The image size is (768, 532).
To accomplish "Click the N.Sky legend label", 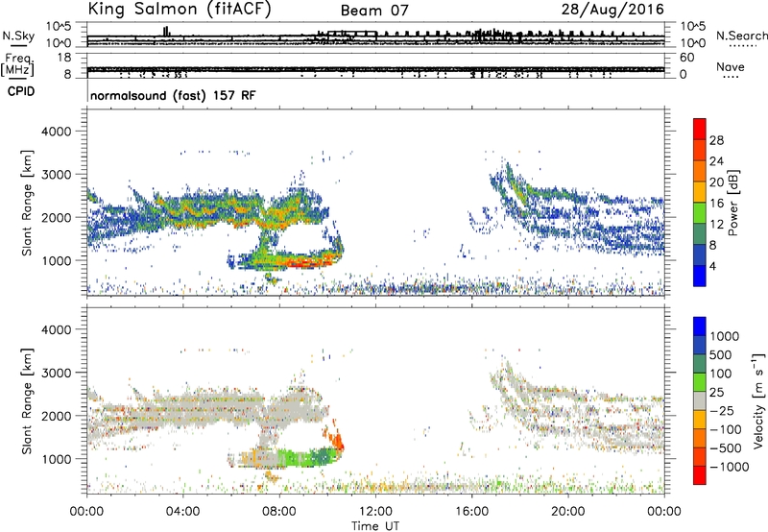I will pos(18,36).
